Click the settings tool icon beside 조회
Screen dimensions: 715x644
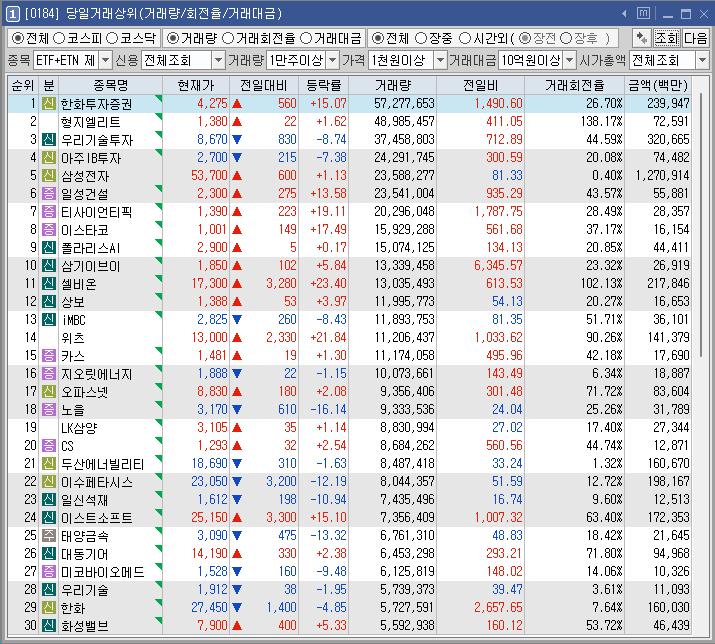point(642,38)
